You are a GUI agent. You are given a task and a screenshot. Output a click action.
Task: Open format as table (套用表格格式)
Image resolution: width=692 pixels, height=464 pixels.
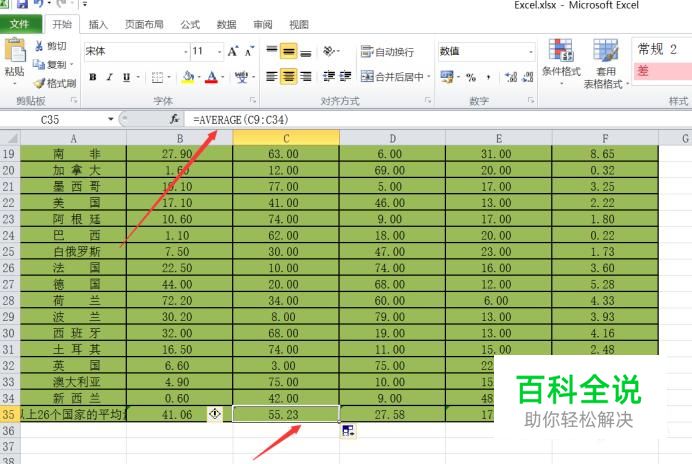606,64
